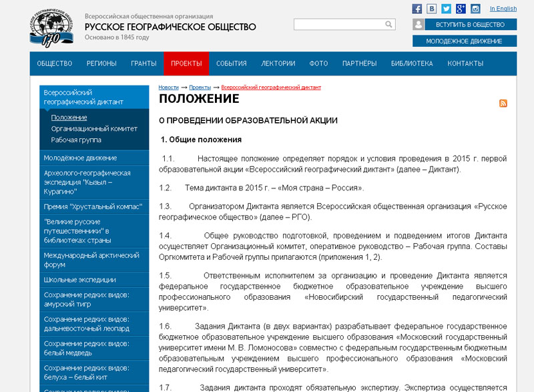Viewport: 534px width, 392px height.
Task: Open the Facebook social icon
Action: click(x=417, y=9)
